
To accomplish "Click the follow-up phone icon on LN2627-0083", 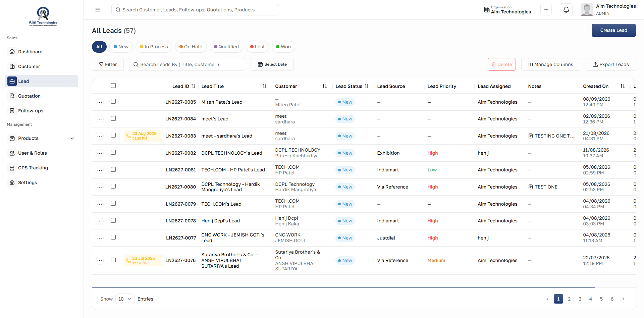I will click(x=128, y=136).
